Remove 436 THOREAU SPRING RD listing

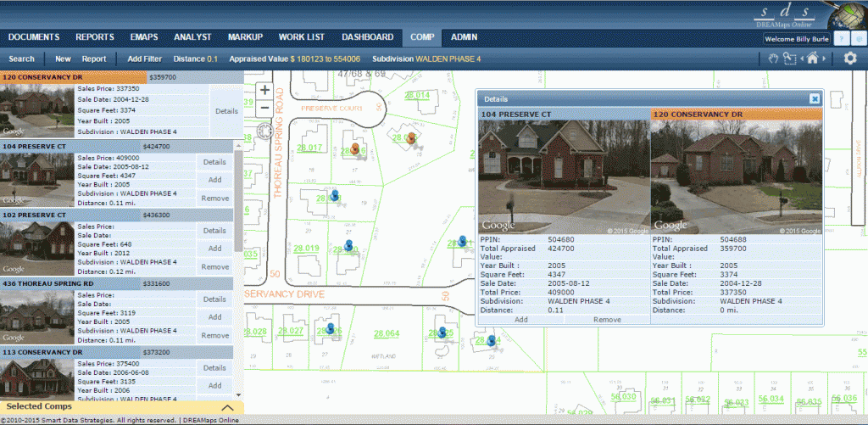(214, 336)
